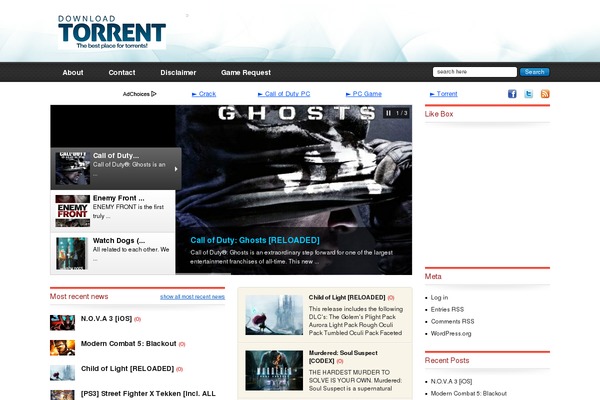Click the Download Torrent logo
The height and width of the screenshot is (400, 600).
pyautogui.click(x=112, y=32)
